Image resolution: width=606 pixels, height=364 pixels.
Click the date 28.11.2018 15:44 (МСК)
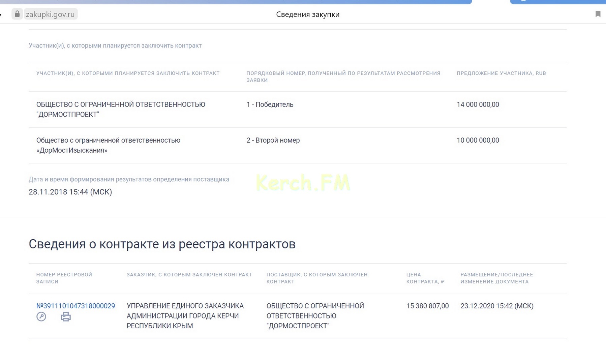coord(70,192)
